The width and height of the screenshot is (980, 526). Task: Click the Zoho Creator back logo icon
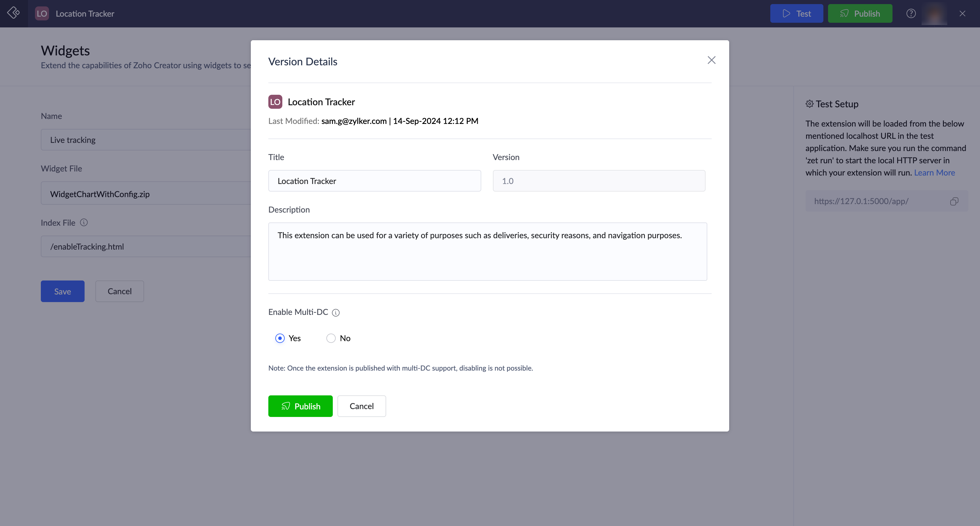pos(14,13)
